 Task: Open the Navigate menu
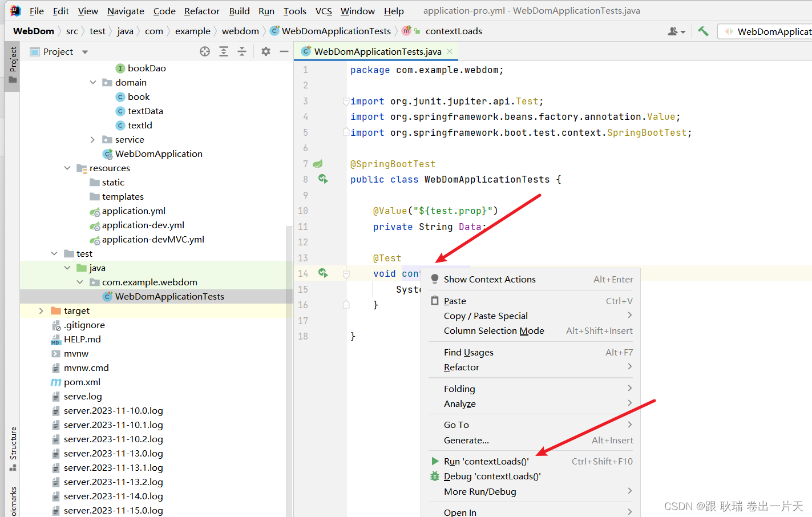click(126, 11)
